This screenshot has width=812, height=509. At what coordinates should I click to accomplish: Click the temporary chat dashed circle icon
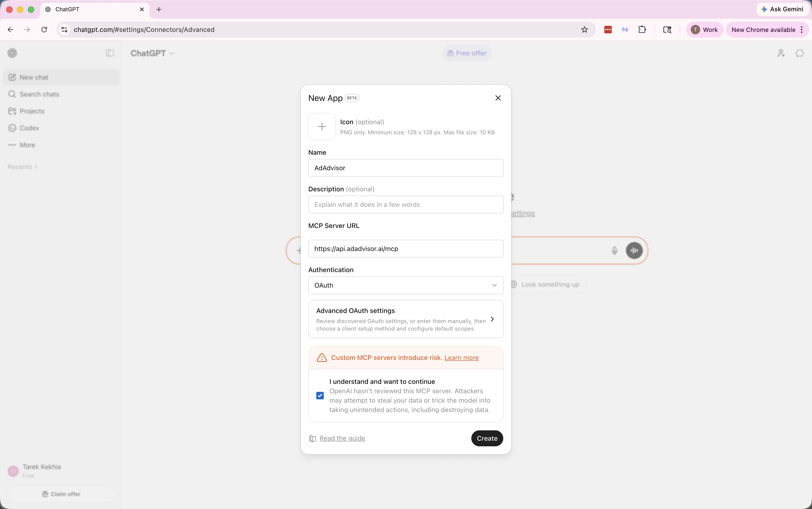pyautogui.click(x=800, y=53)
